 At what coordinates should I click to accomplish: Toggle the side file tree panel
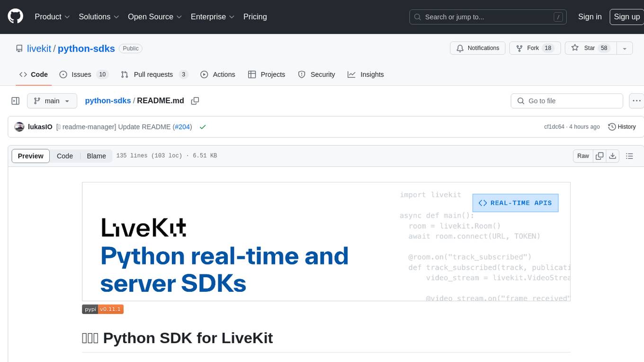click(16, 101)
